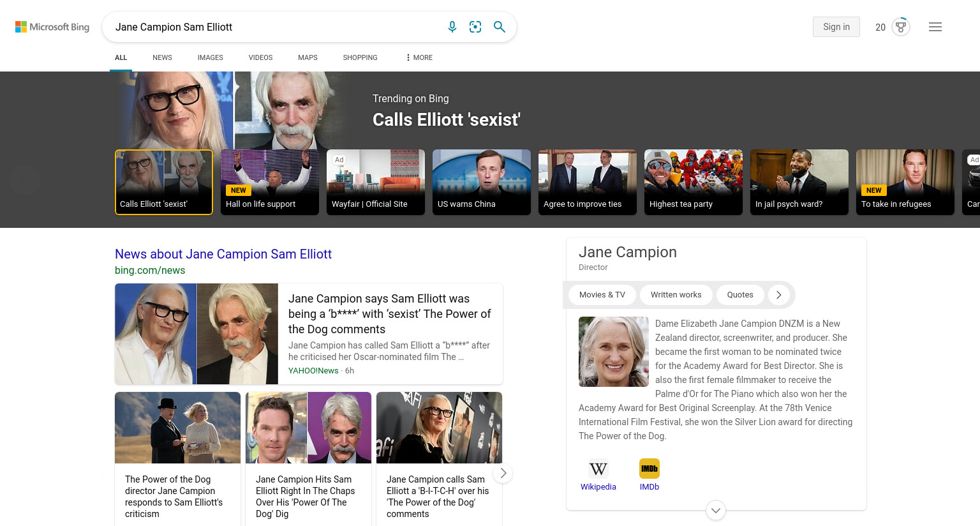Switch to the MAPS tab

coord(308,57)
